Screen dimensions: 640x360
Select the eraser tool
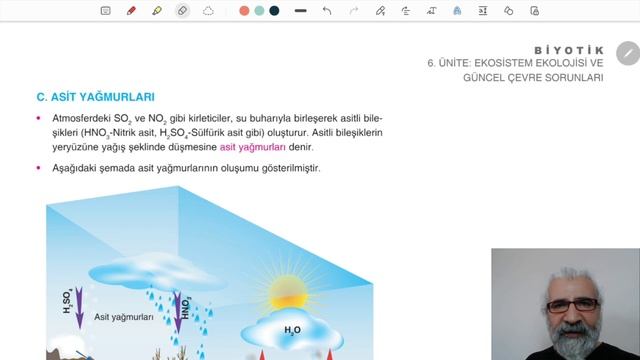point(182,11)
